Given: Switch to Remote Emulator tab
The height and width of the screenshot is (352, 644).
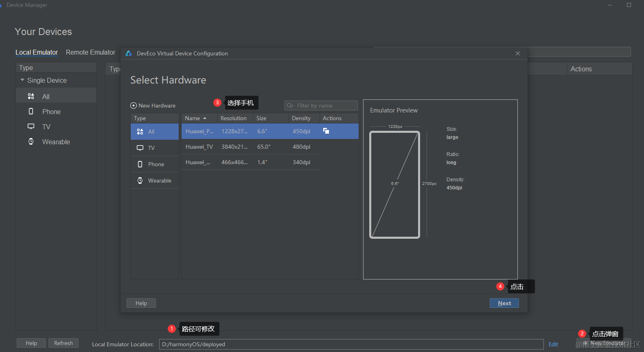Looking at the screenshot, I should pos(90,52).
